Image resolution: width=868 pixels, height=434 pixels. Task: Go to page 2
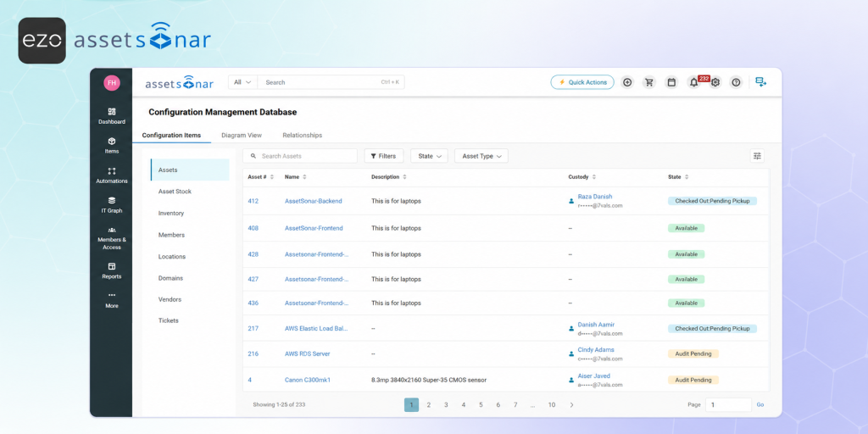pyautogui.click(x=428, y=404)
